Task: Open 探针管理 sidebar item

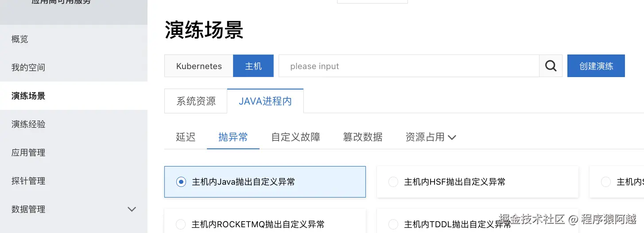Action: (28, 181)
